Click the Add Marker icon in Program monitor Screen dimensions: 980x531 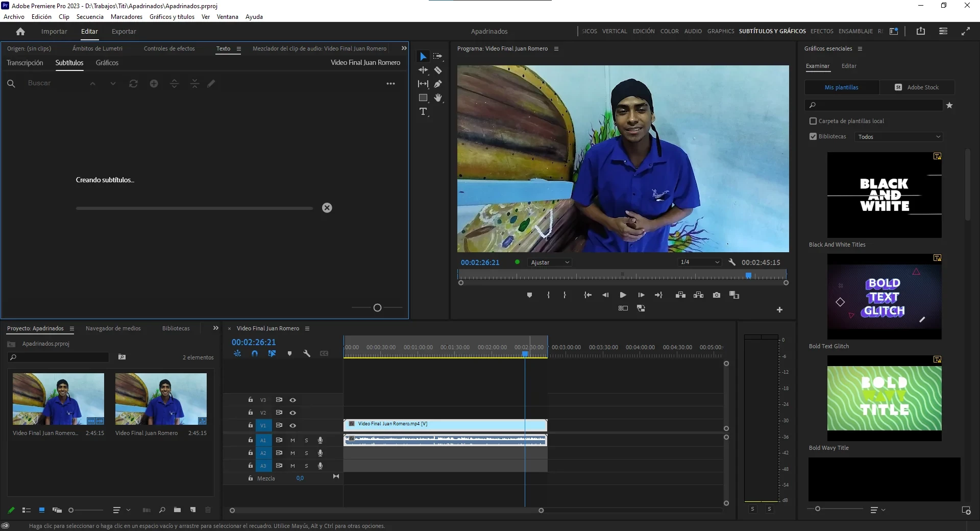coord(529,295)
